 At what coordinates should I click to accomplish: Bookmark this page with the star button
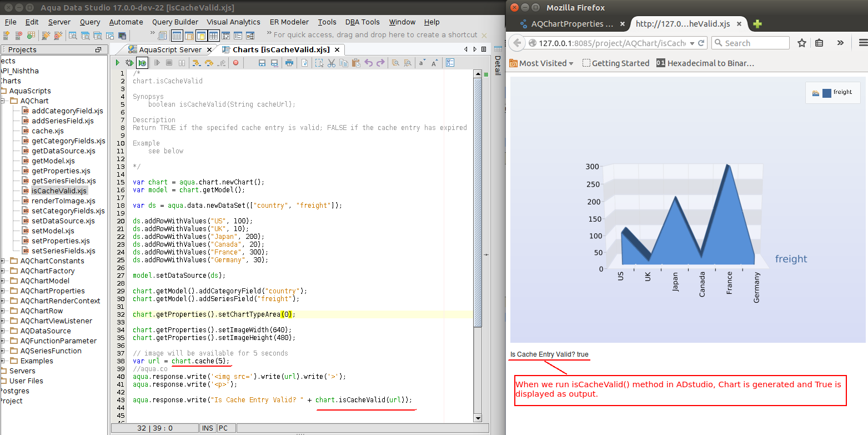(x=801, y=43)
